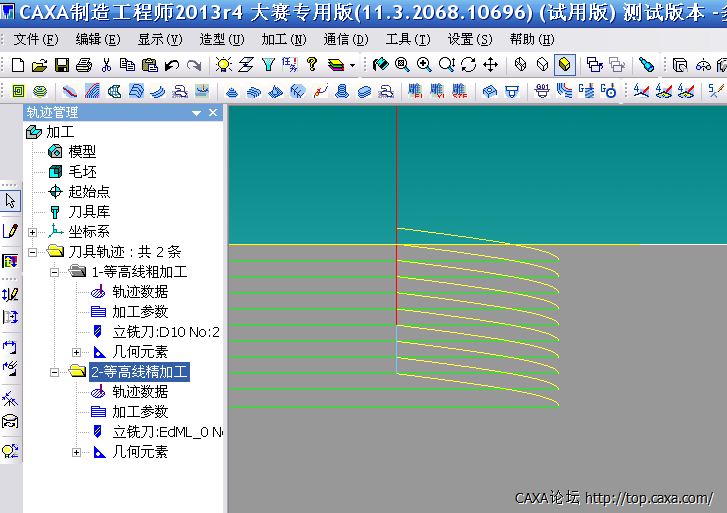
Task: Select the 2-等高线精加工 tree item
Action: tap(139, 372)
